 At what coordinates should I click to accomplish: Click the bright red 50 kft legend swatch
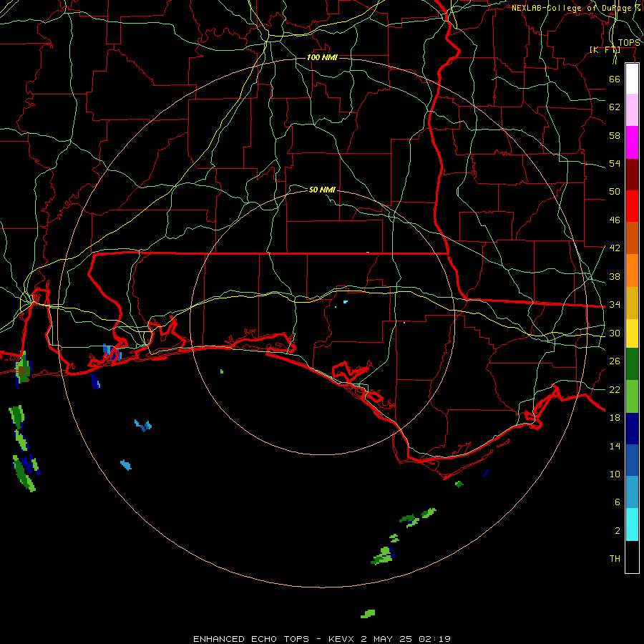[632, 206]
